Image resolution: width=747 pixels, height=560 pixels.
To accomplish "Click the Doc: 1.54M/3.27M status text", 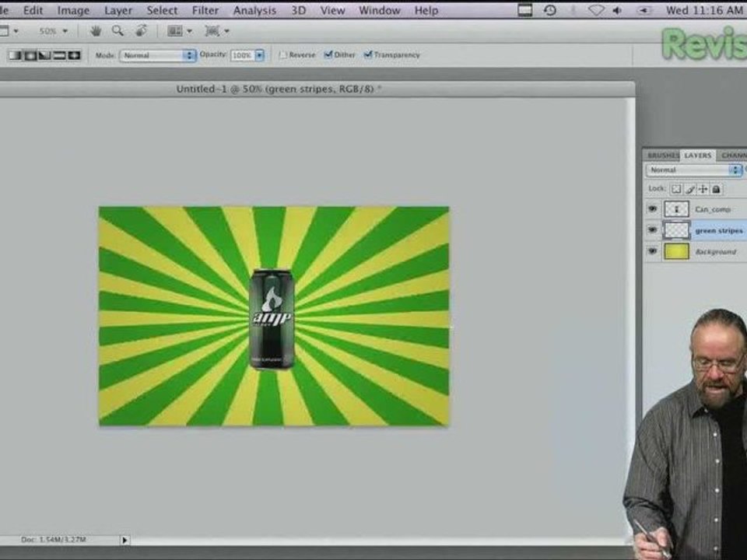I will (x=54, y=540).
